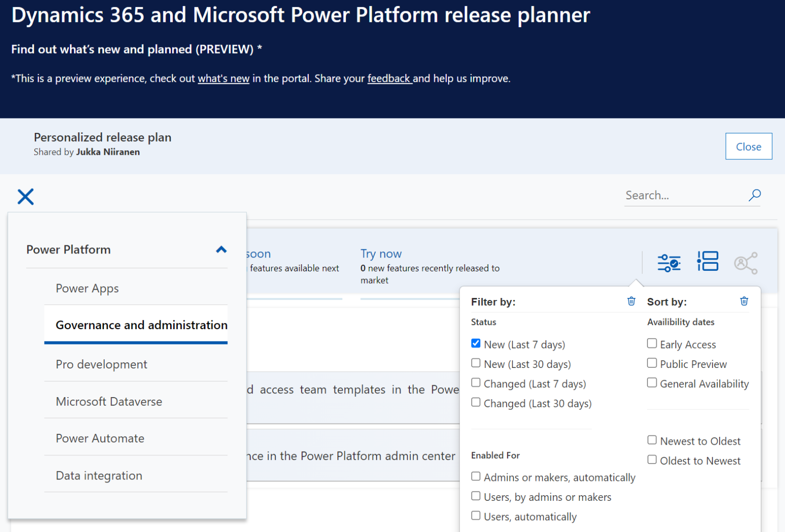Clear sorting with the Sort by trash icon
The height and width of the screenshot is (532, 785).
pos(744,301)
